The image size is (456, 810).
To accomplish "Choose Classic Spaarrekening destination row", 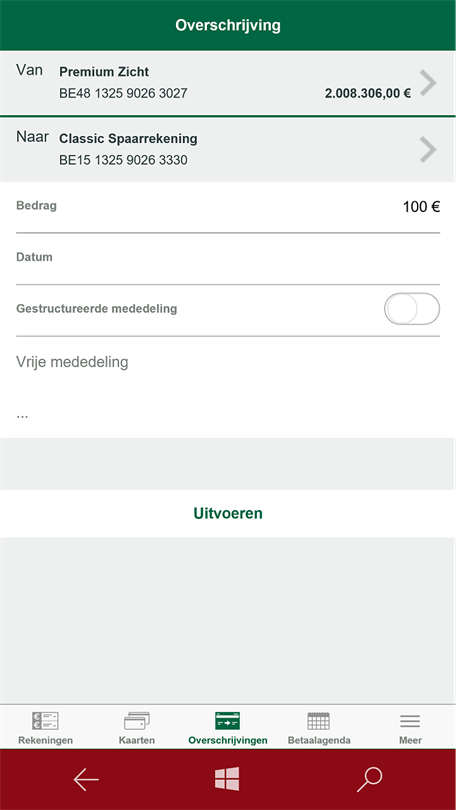I will tap(228, 150).
